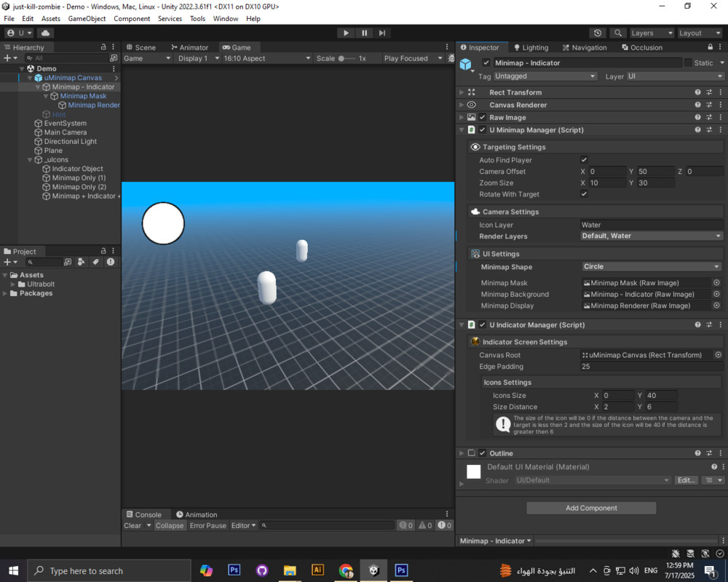Click the shader Edit... button
Image resolution: width=728 pixels, height=582 pixels.
click(686, 480)
